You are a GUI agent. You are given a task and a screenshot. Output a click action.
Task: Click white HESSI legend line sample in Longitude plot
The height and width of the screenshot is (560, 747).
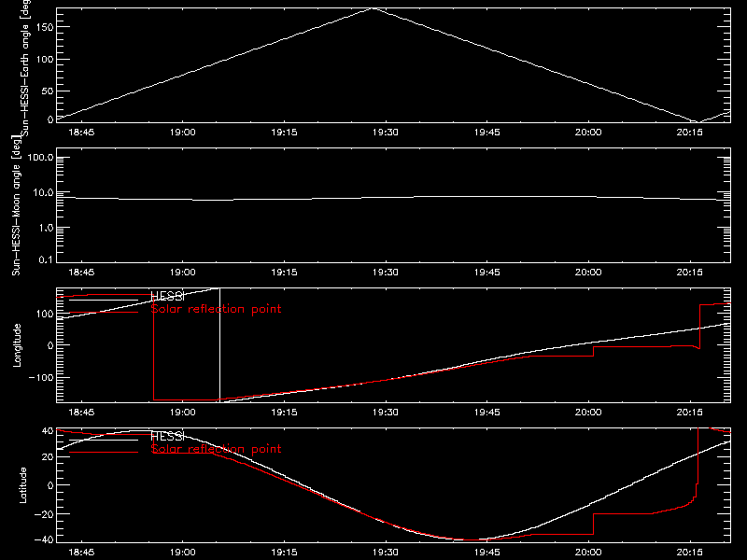(104, 300)
